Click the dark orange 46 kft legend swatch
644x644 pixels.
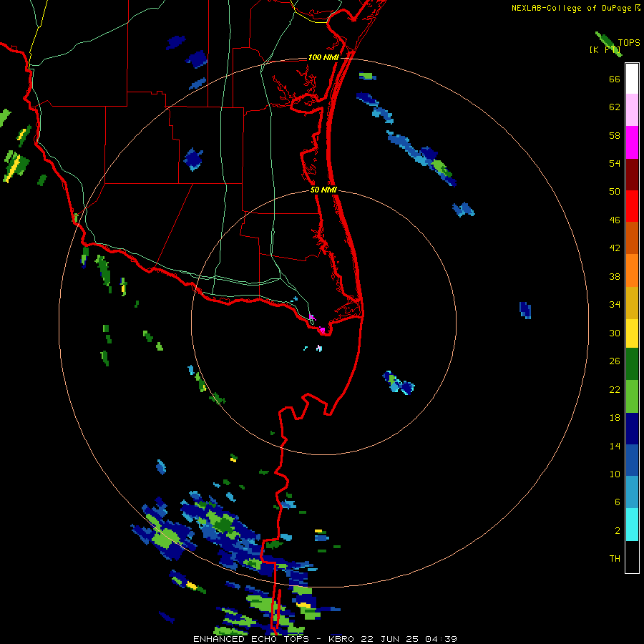click(632, 238)
